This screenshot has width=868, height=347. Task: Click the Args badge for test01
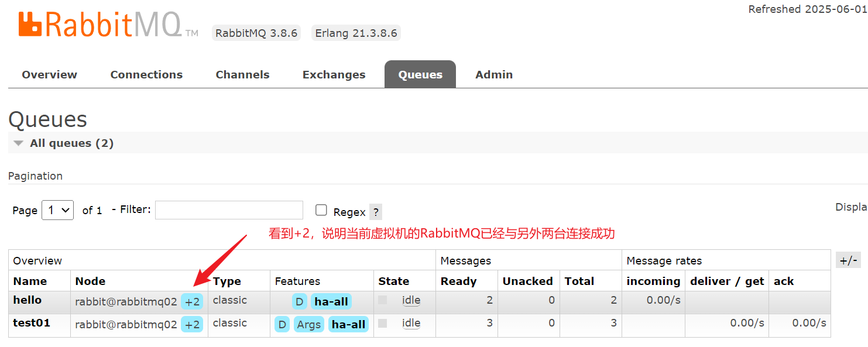(x=308, y=325)
